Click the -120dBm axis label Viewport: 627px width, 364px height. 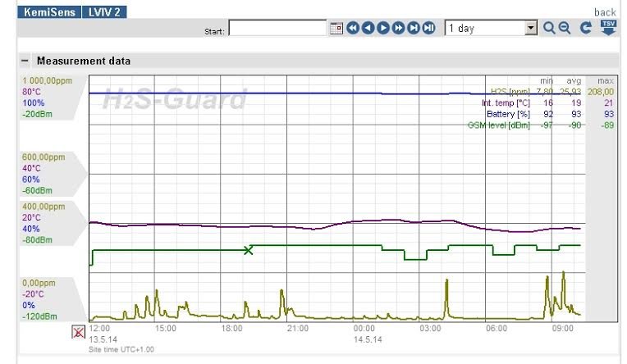[39, 316]
